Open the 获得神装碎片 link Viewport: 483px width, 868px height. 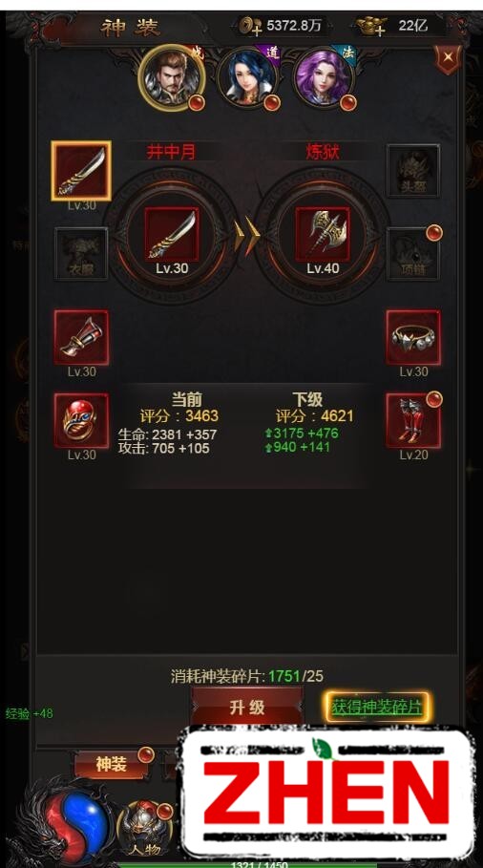[x=377, y=707]
